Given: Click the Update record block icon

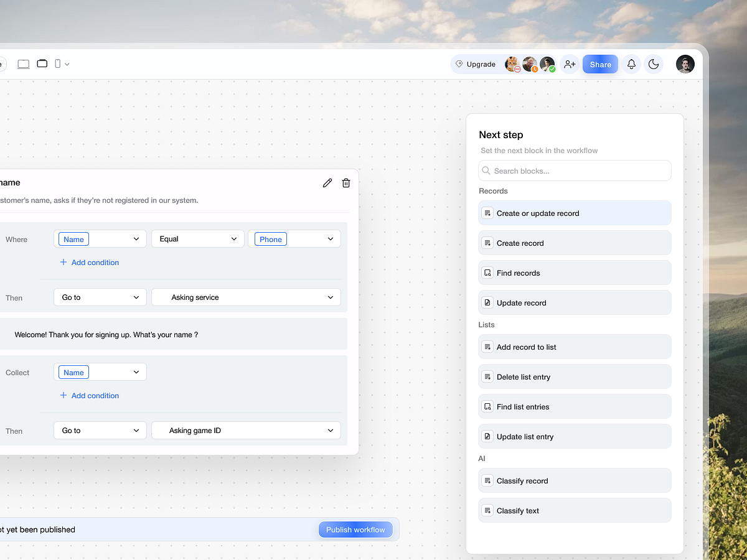Looking at the screenshot, I should coord(487,302).
